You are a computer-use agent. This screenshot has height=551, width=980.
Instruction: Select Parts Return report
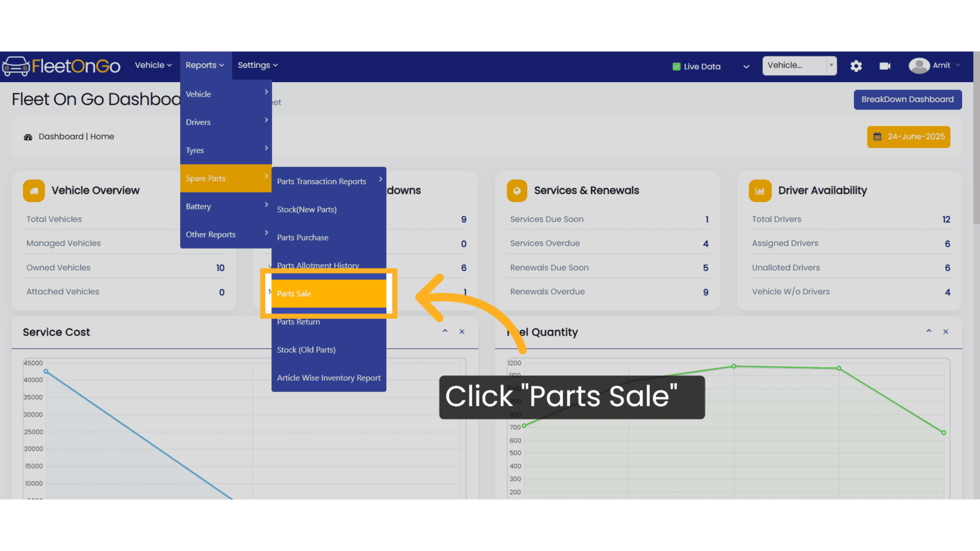[329, 322]
